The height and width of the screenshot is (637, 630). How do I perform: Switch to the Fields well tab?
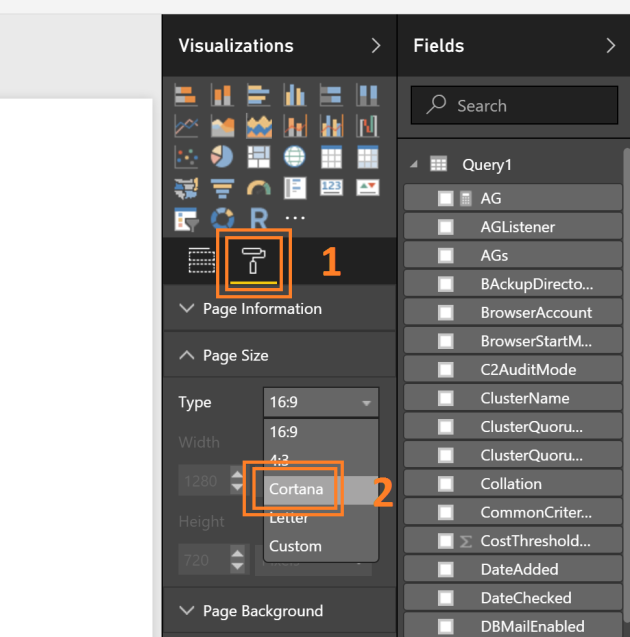201,260
